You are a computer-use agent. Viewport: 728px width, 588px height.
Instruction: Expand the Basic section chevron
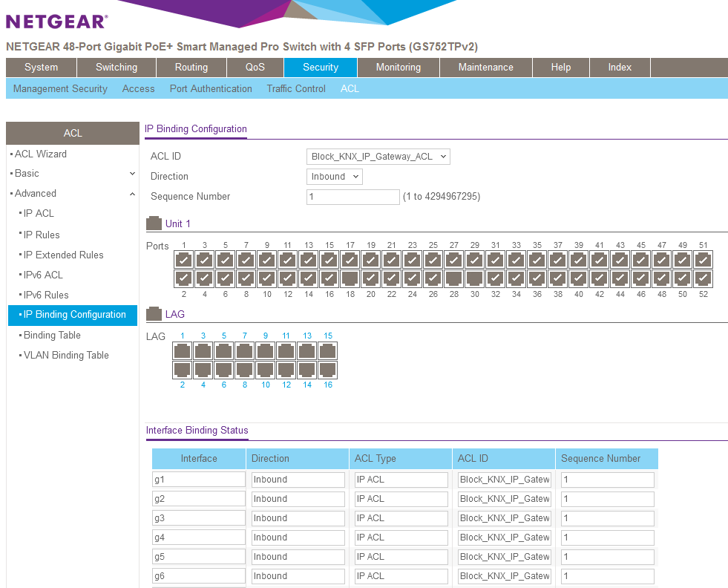point(132,173)
